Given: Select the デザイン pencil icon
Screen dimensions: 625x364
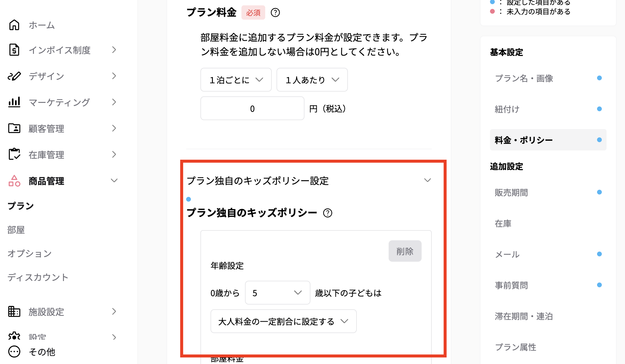Looking at the screenshot, I should click(x=13, y=76).
